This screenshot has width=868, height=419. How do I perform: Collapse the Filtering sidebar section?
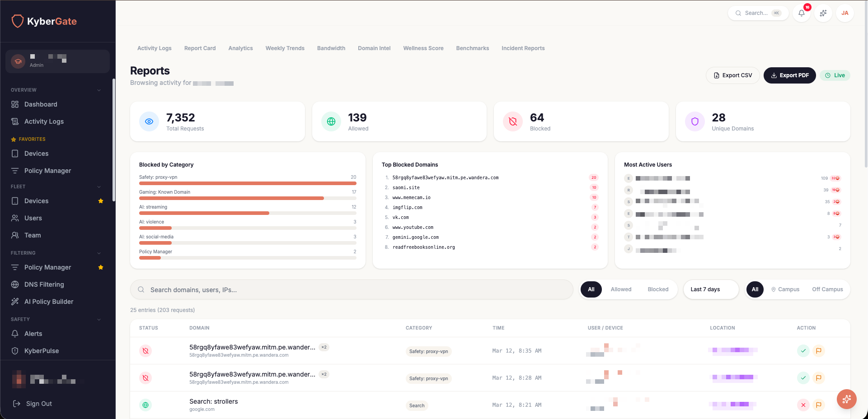point(99,253)
